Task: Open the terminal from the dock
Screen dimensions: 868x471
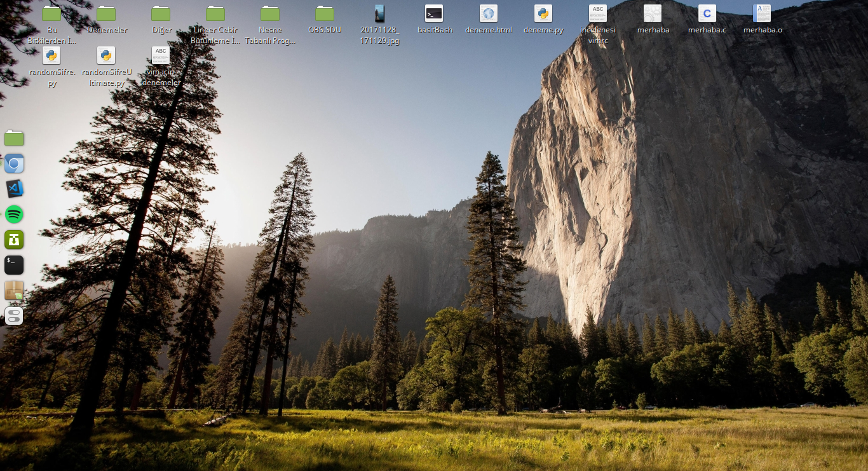Action: [x=14, y=265]
